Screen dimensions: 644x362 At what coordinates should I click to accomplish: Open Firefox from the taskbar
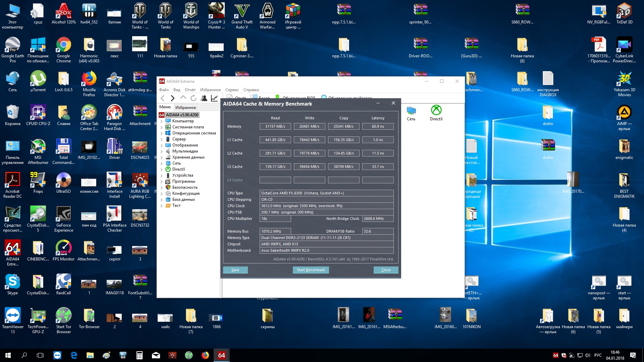point(205,355)
